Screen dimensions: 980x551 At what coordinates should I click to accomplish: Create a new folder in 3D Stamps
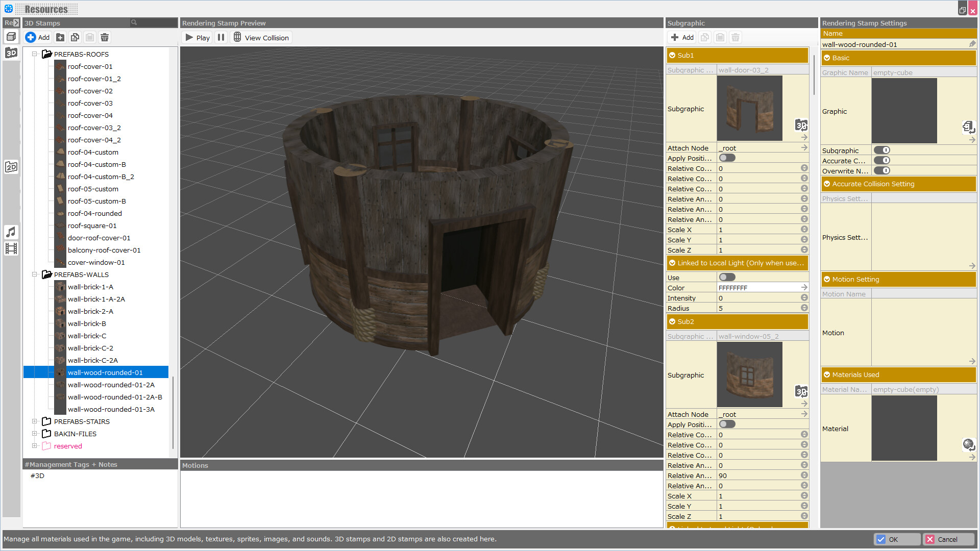(60, 37)
